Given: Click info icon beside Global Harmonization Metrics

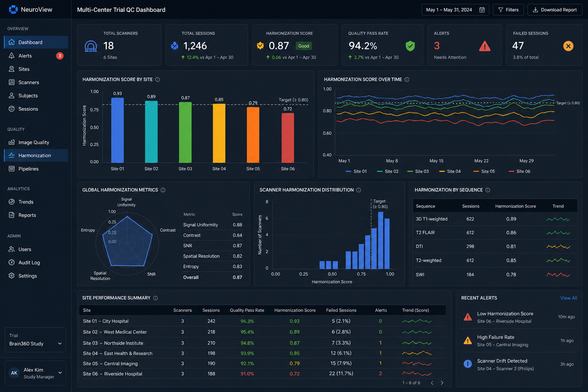Looking at the screenshot, I should coord(163,190).
